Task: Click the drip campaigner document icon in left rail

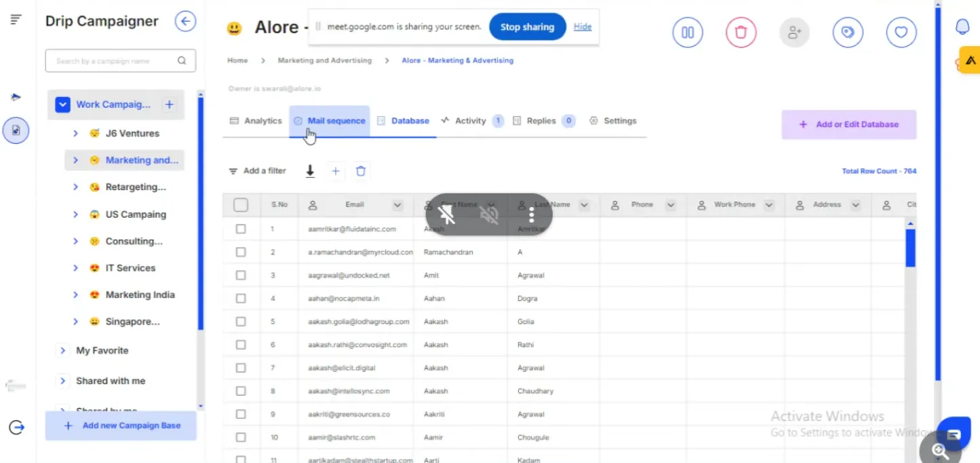Action: coord(16,130)
